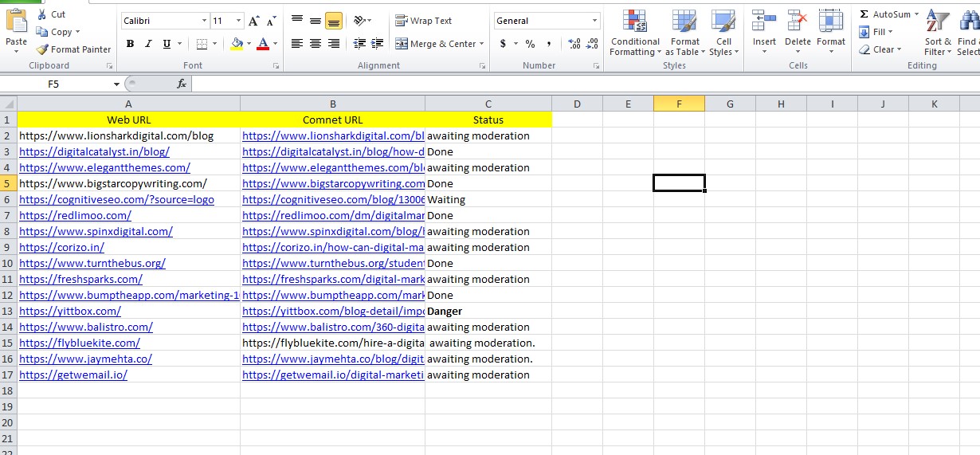Align text left in the cell

(296, 44)
